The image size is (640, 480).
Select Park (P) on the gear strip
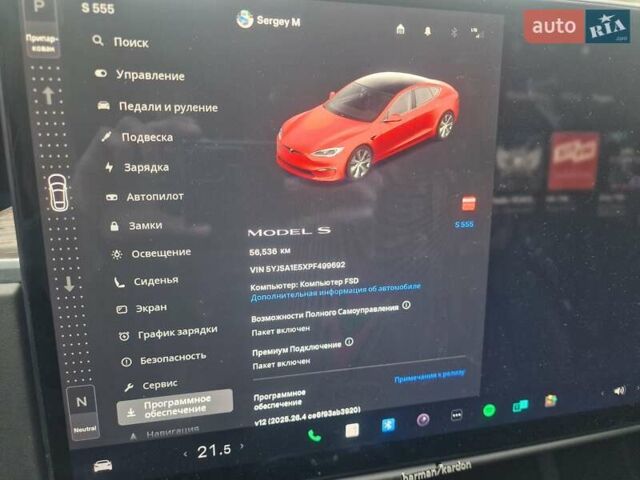pos(40,6)
